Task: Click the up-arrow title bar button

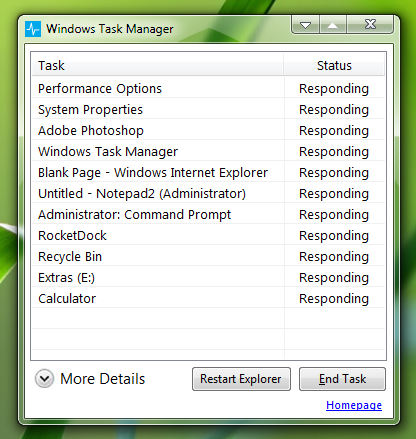Action: 333,25
